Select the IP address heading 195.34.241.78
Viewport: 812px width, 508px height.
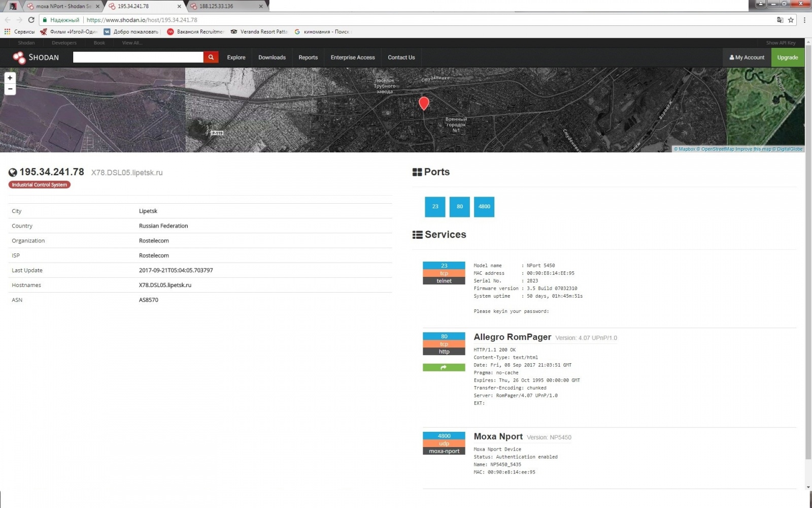pos(52,172)
